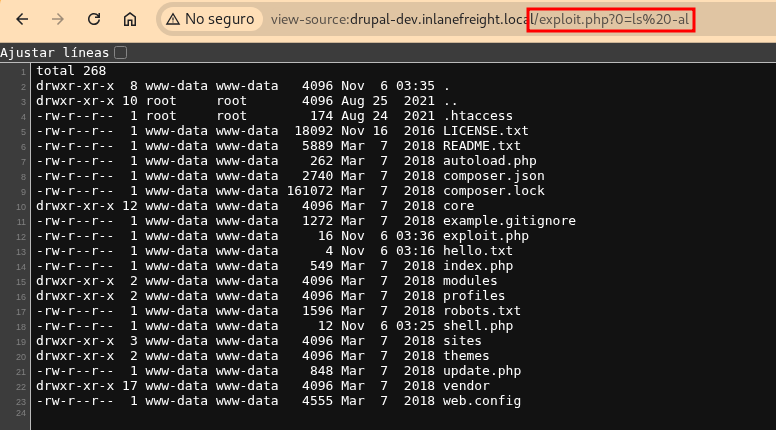Image resolution: width=776 pixels, height=430 pixels.
Task: Select the 'profiles' directory name
Action: tap(474, 296)
